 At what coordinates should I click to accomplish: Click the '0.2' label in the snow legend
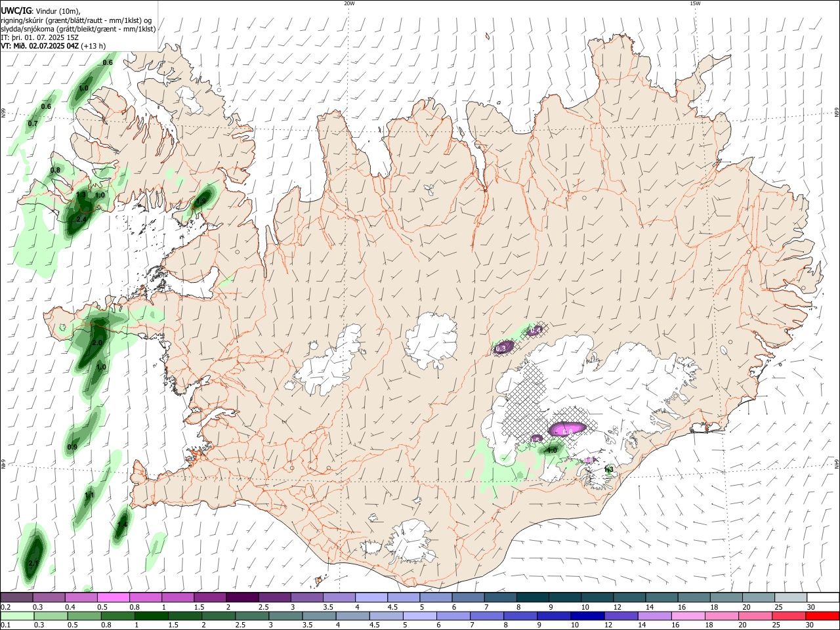[x=6, y=607]
